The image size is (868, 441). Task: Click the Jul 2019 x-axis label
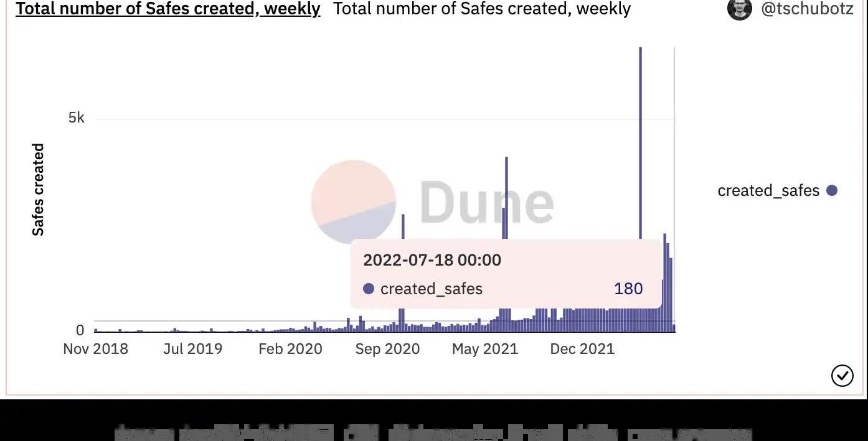click(x=192, y=349)
